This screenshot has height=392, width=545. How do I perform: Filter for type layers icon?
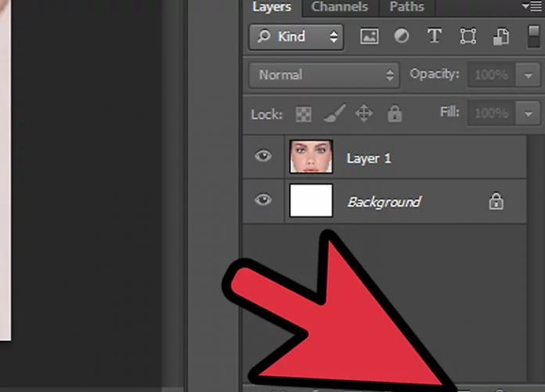pyautogui.click(x=434, y=37)
